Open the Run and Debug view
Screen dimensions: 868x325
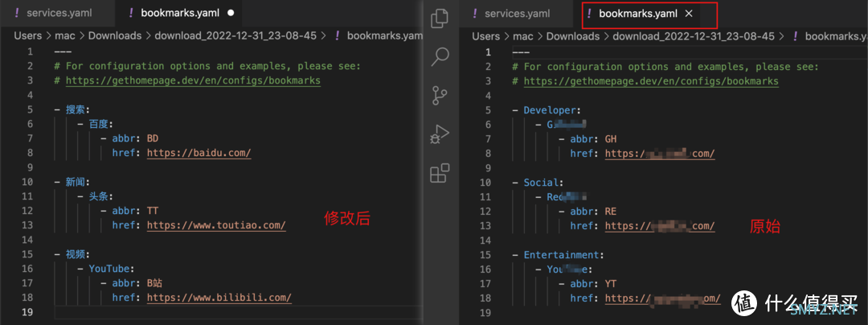pos(440,134)
